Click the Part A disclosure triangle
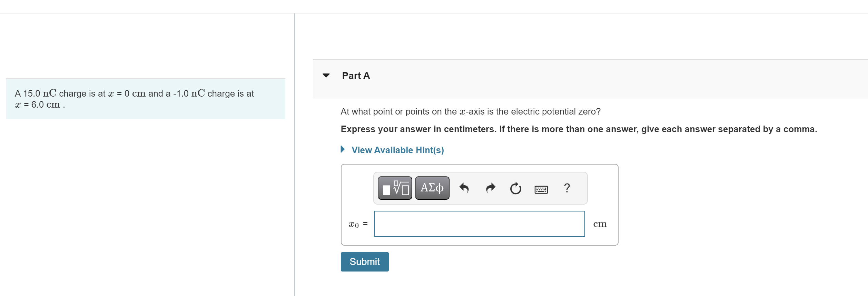This screenshot has width=868, height=296. 326,76
